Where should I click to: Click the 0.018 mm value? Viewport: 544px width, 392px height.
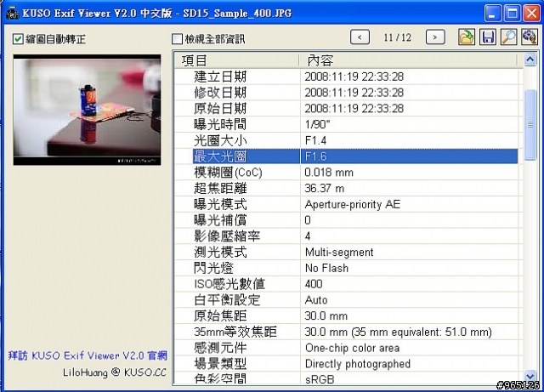329,173
